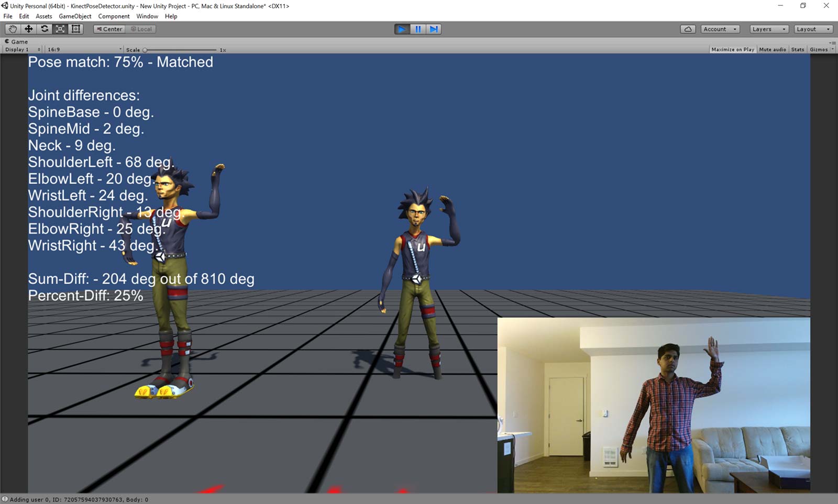
Task: Click the status bar info icon
Action: coord(5,499)
